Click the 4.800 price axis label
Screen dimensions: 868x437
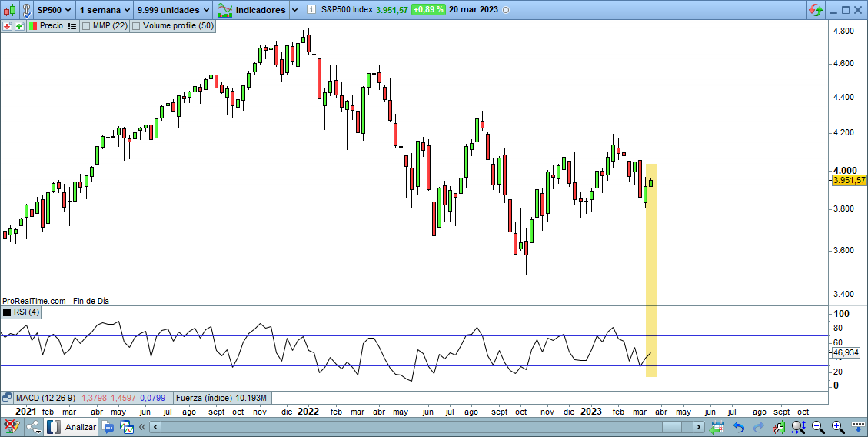point(845,32)
